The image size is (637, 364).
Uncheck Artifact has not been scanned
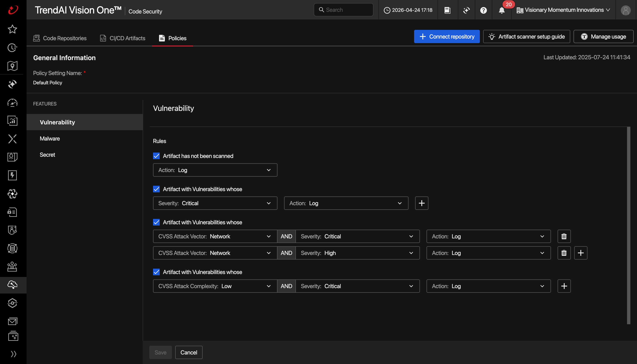(x=156, y=156)
